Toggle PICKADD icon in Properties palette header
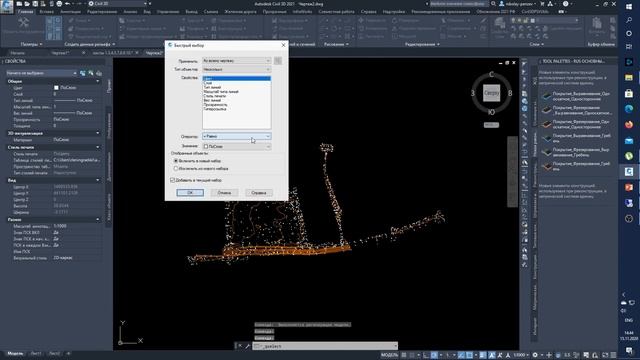Viewport: 640px width, 360px height. point(83,73)
